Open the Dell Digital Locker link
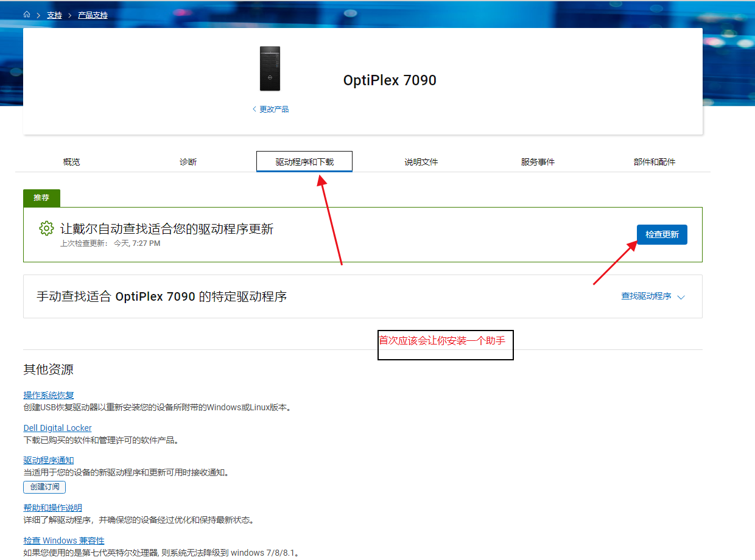 [x=57, y=428]
